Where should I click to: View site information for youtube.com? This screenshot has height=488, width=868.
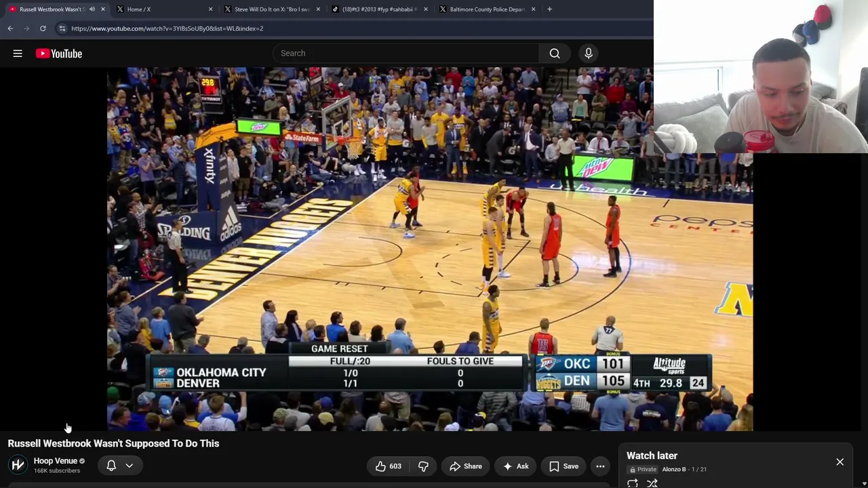point(62,28)
